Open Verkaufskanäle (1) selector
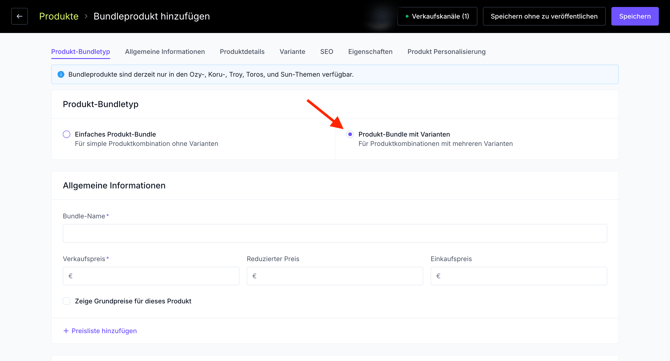Screen dimensions: 670x361 437,16
